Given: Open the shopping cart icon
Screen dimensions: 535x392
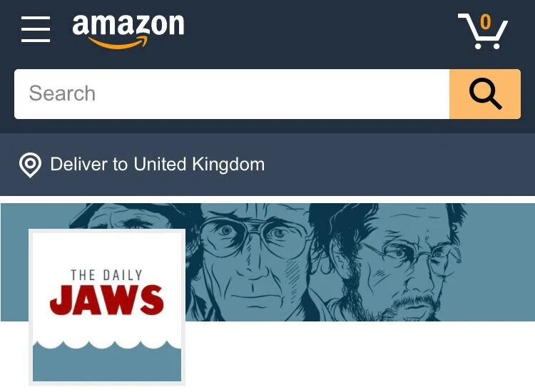Looking at the screenshot, I should (x=482, y=31).
